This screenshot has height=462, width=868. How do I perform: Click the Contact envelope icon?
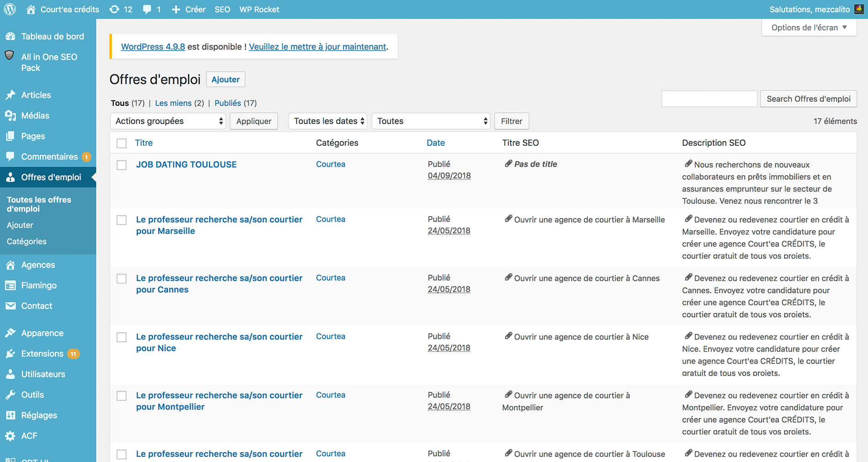(x=10, y=306)
